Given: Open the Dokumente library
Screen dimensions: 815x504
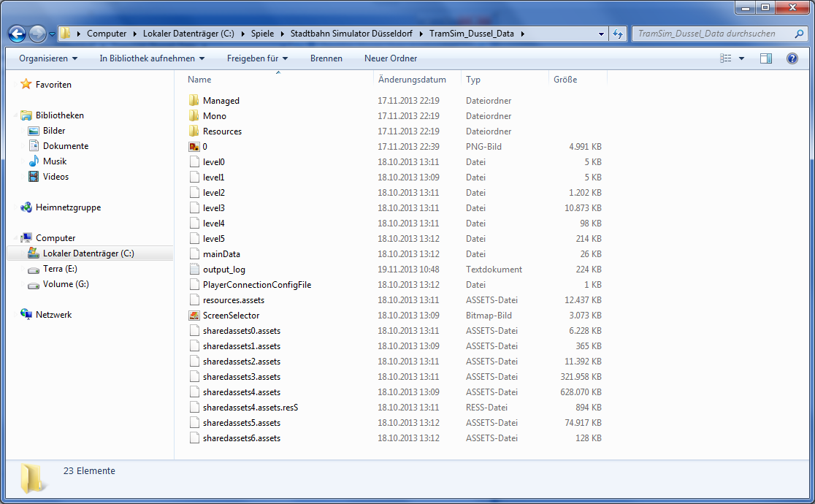Looking at the screenshot, I should tap(66, 145).
